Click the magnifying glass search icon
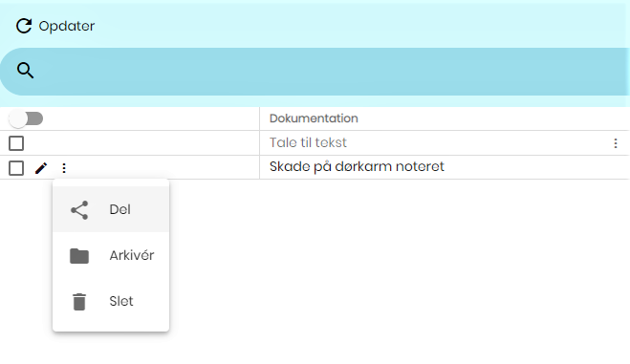 [25, 71]
